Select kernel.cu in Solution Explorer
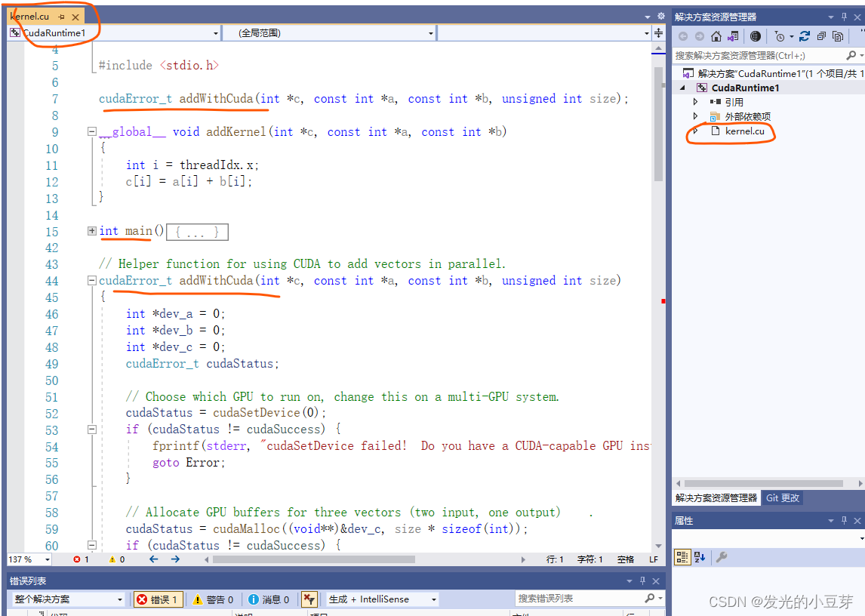The height and width of the screenshot is (616, 865). coord(745,131)
